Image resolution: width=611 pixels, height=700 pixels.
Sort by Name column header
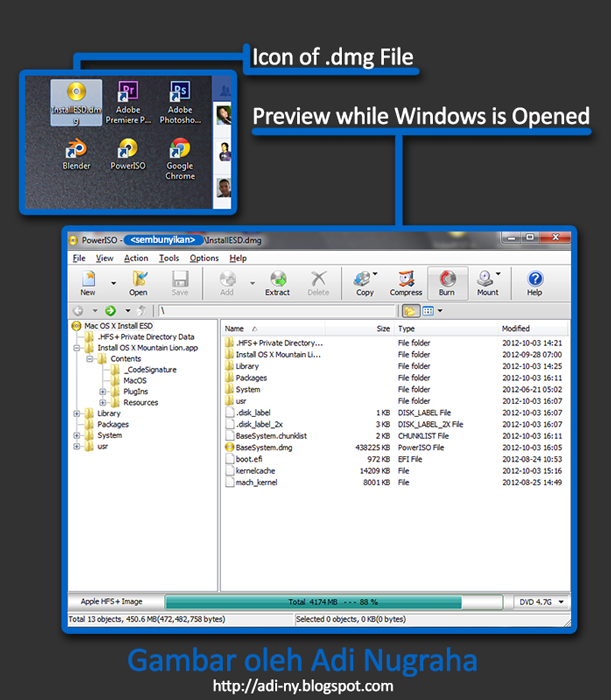point(273,329)
